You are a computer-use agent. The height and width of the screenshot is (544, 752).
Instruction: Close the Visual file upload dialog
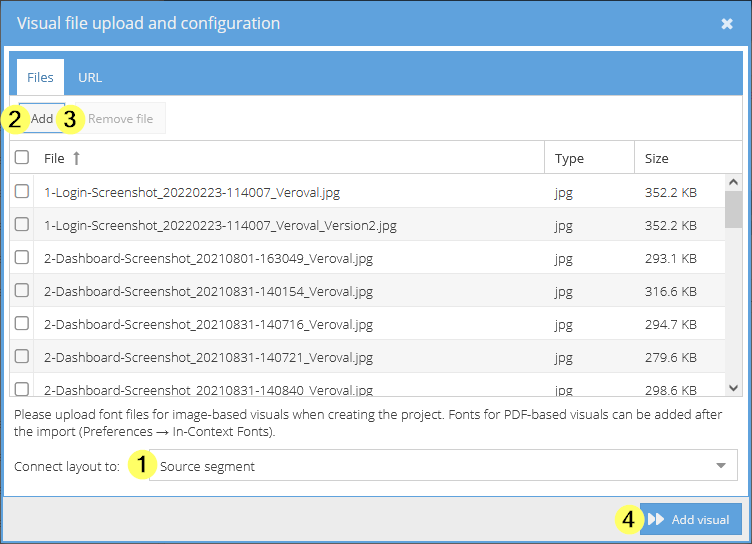pos(727,23)
